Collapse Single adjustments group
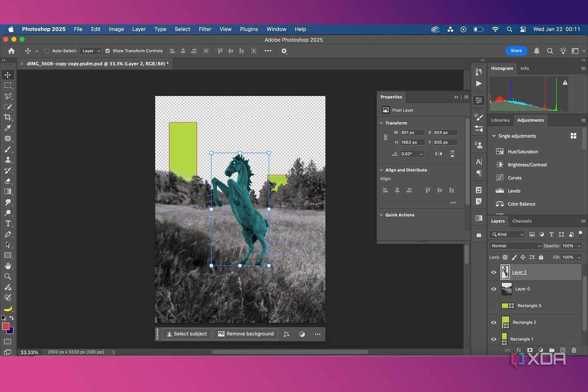 click(494, 136)
